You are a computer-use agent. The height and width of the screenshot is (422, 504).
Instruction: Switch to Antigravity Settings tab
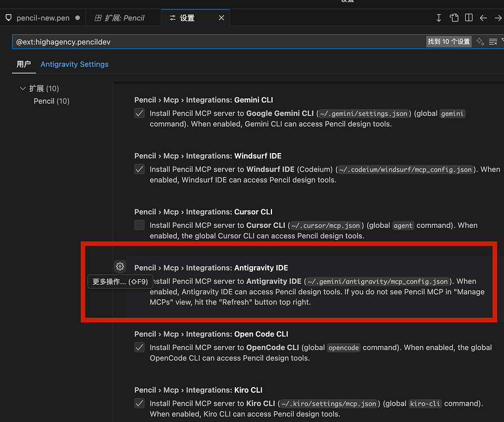pyautogui.click(x=74, y=64)
